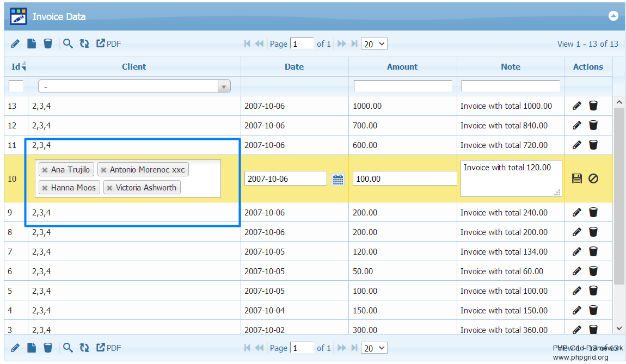Save row 10 with the floppy disk icon
Image resolution: width=626 pixels, height=364 pixels.
coord(577,178)
